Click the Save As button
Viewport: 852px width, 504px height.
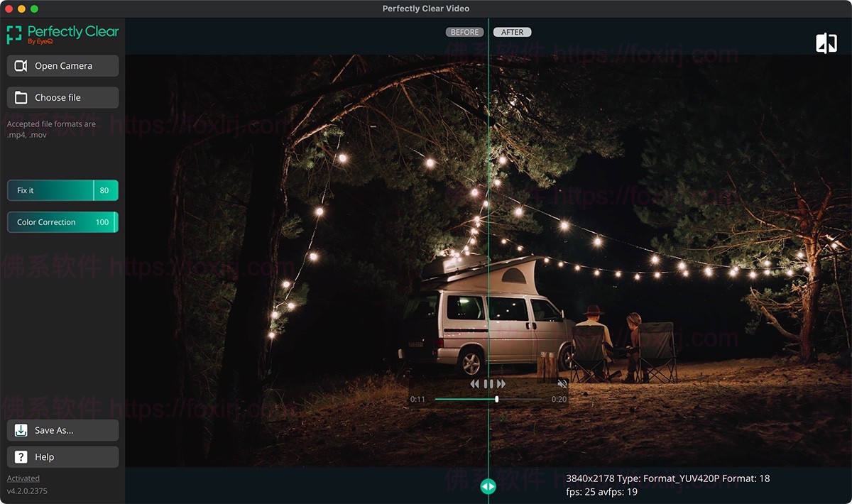62,430
